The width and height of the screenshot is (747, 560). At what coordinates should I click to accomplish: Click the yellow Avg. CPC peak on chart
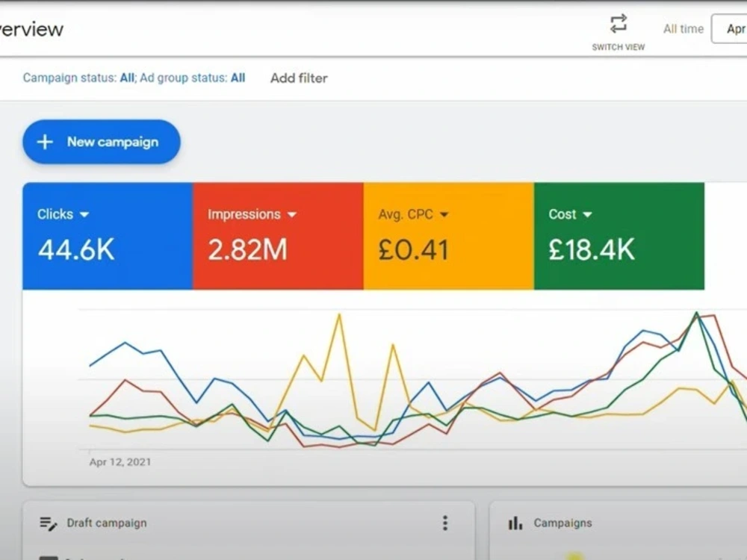(339, 314)
